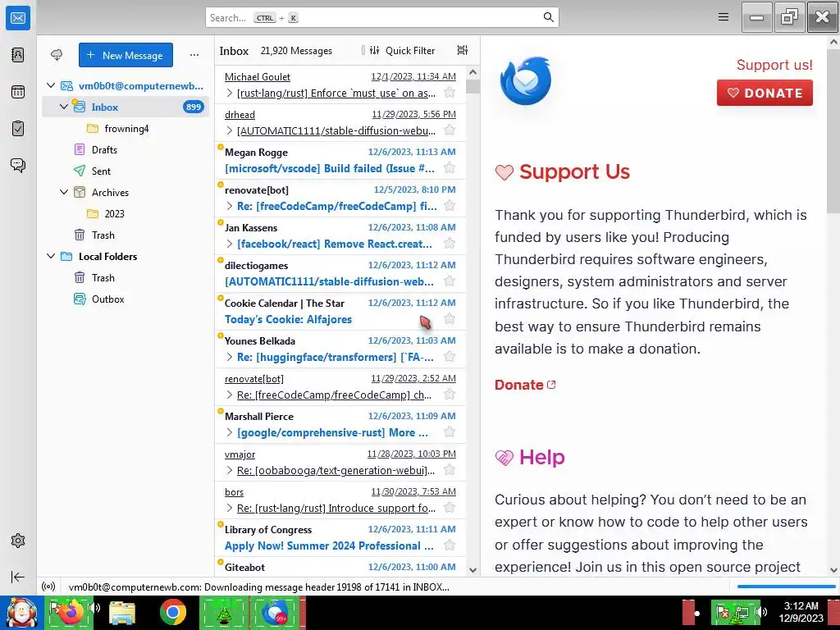Viewport: 840px width, 630px height.
Task: Star the Cookie Calendar message
Action: point(450,319)
